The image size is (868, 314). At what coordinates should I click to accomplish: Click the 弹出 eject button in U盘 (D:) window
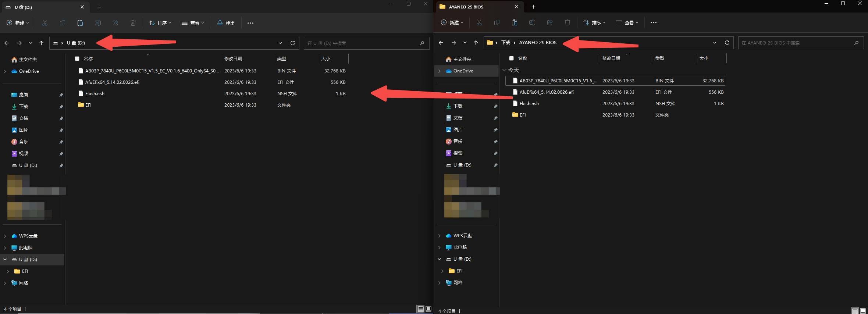pos(226,23)
